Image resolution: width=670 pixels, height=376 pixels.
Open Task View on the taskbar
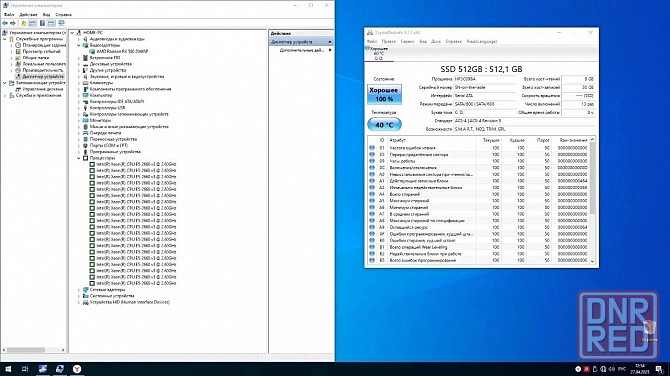tap(25, 369)
